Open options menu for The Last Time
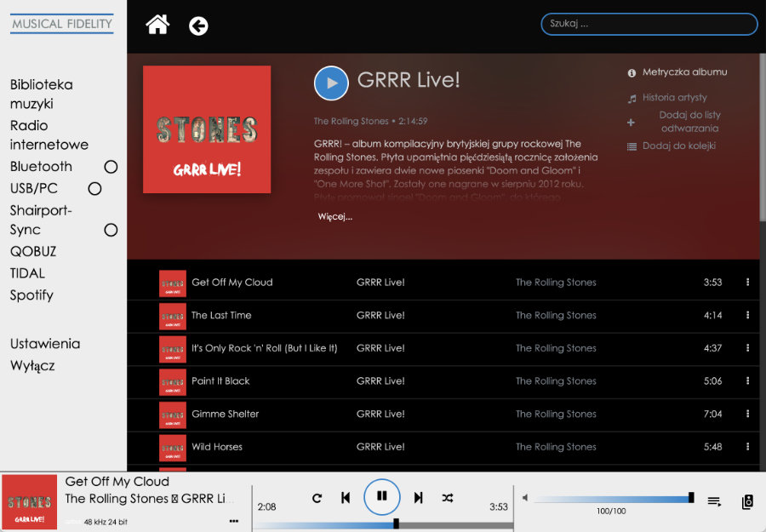This screenshot has width=766, height=532. 747,315
